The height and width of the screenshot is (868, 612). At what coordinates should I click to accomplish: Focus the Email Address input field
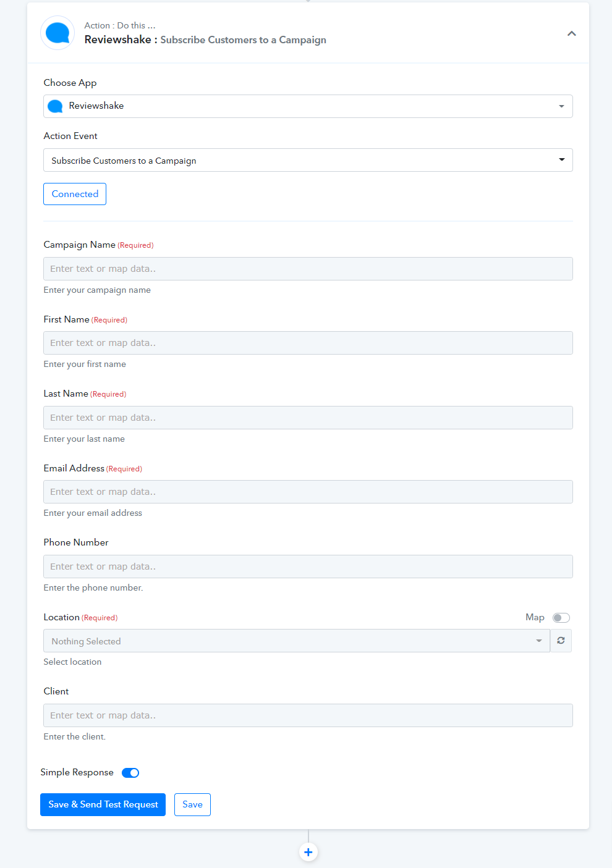coord(308,492)
